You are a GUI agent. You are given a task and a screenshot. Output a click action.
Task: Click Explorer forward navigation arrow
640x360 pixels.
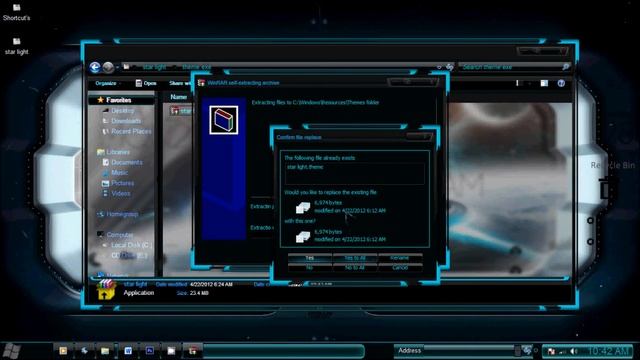(108, 67)
